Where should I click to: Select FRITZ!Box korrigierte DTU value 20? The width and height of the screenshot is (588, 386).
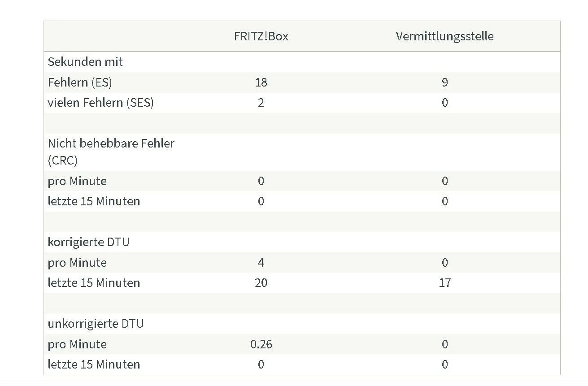(x=261, y=283)
